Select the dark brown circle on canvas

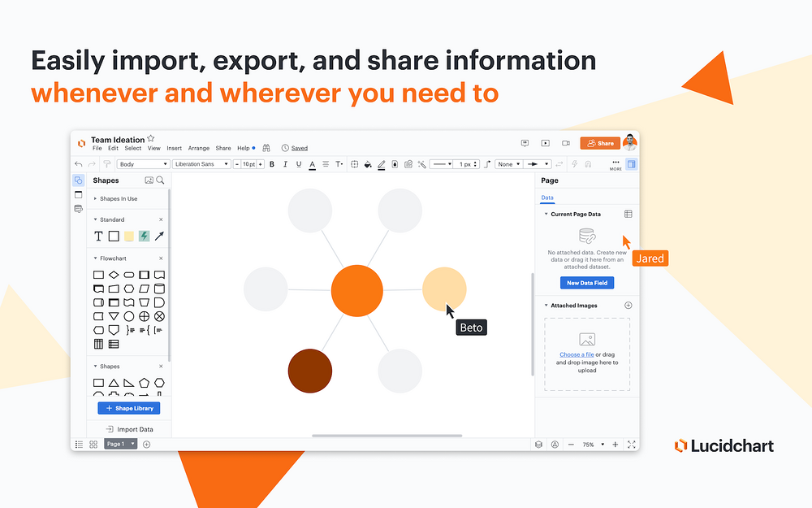click(309, 371)
